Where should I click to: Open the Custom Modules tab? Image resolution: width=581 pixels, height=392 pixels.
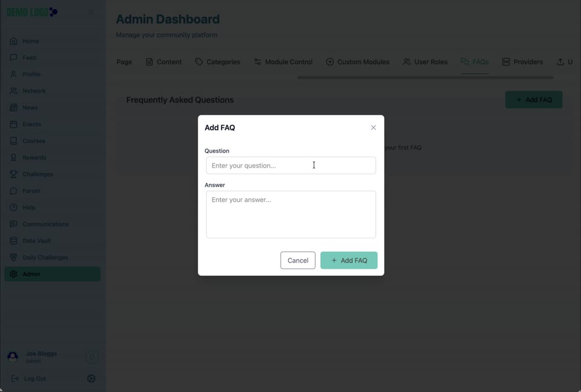coord(358,62)
